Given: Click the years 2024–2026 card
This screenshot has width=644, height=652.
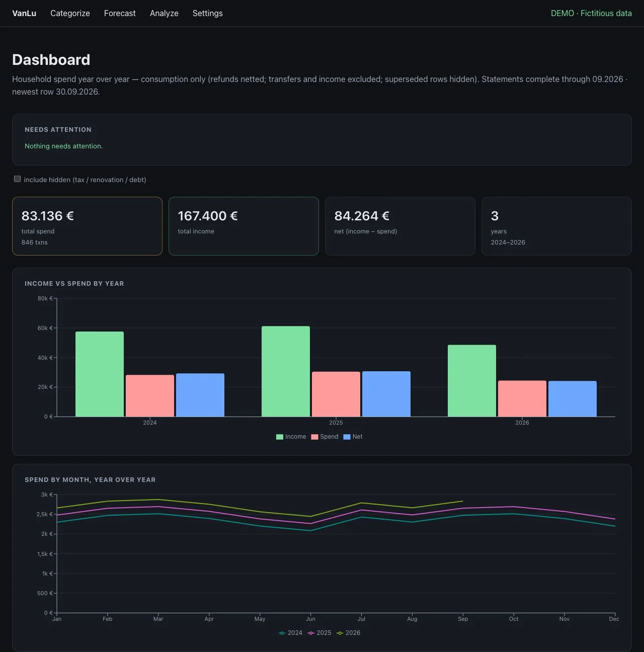Looking at the screenshot, I should pos(556,226).
